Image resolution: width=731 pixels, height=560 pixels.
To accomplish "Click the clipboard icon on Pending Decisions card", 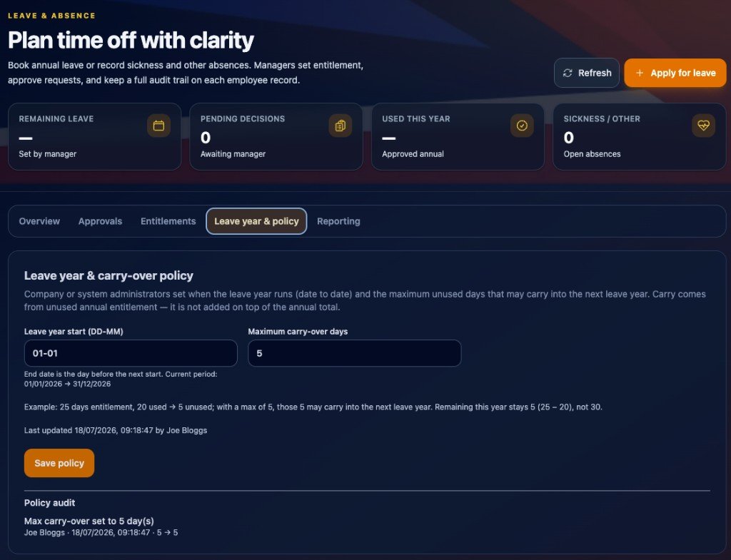I will (x=341, y=126).
